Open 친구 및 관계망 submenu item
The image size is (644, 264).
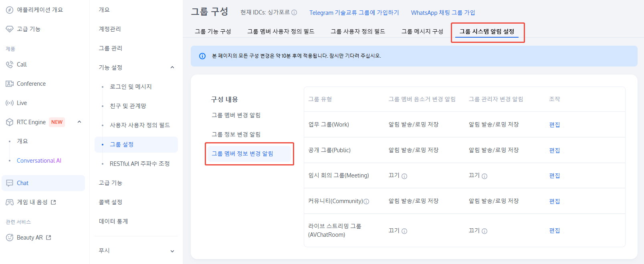(128, 106)
